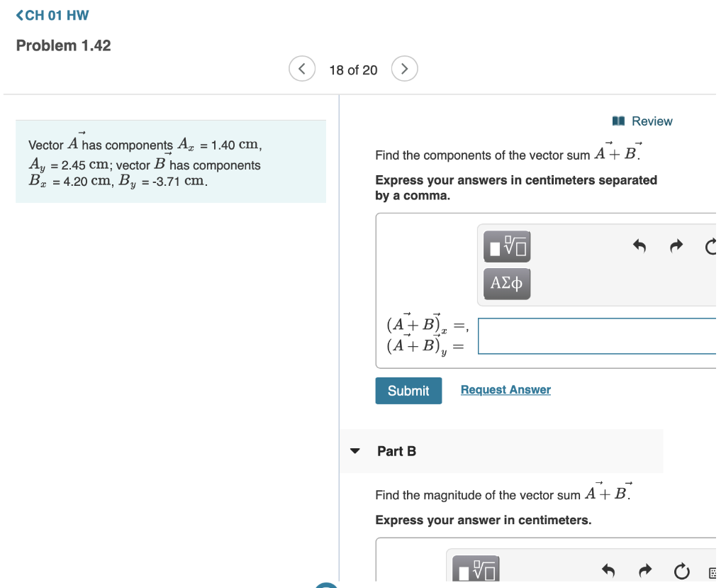The height and width of the screenshot is (588, 726).
Task: Collapse the Part B section
Action: [354, 451]
